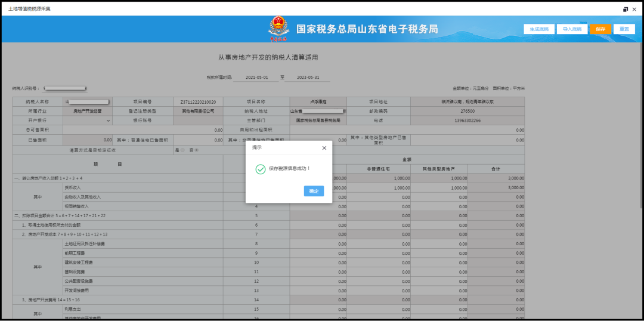644x321 pixels.
Task: Click the 其他类型房地产 column header
Action: (439, 169)
